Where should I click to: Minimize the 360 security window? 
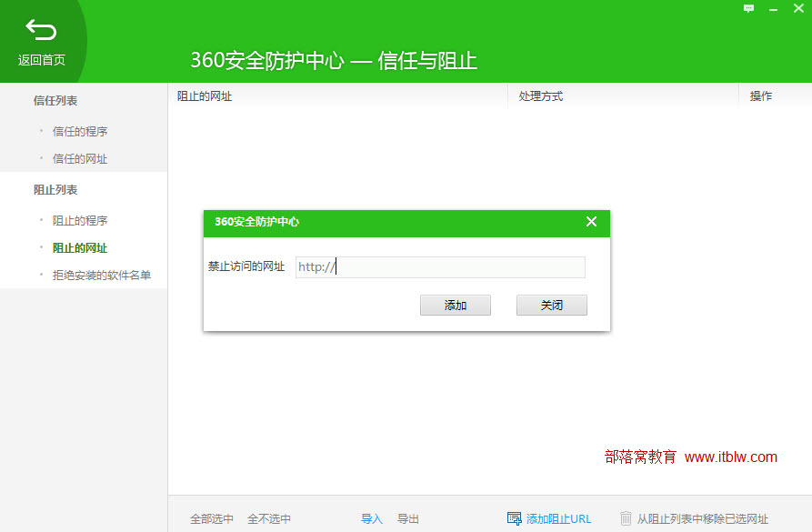tap(773, 9)
